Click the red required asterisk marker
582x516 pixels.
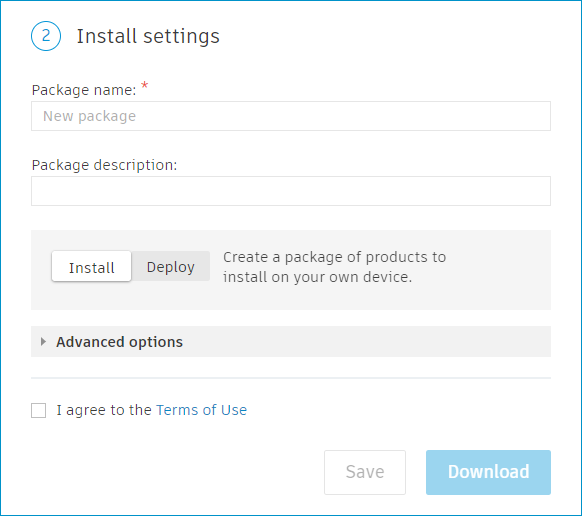[x=145, y=86]
